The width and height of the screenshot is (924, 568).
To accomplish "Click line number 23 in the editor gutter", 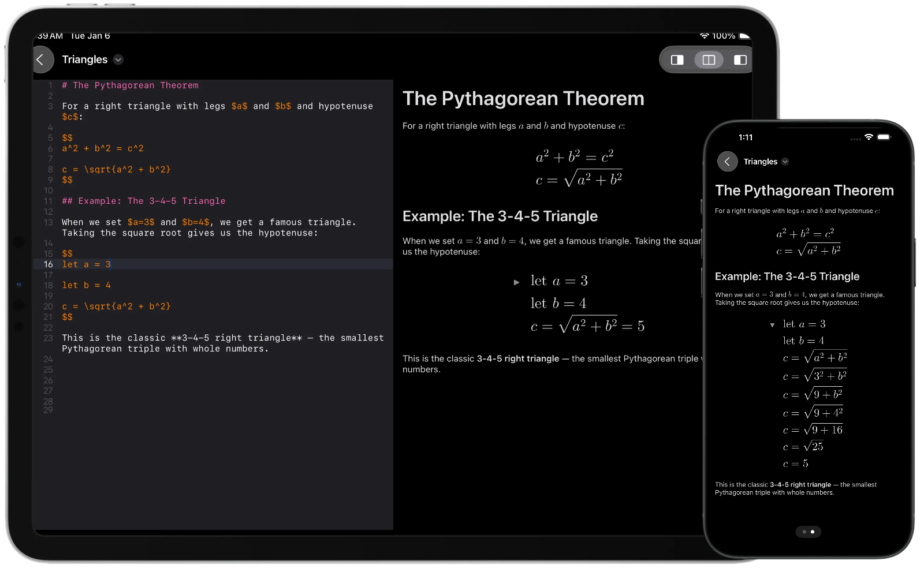I will click(x=48, y=338).
